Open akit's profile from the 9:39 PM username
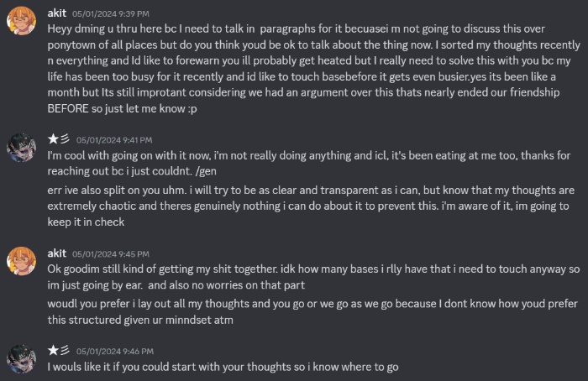 click(58, 14)
